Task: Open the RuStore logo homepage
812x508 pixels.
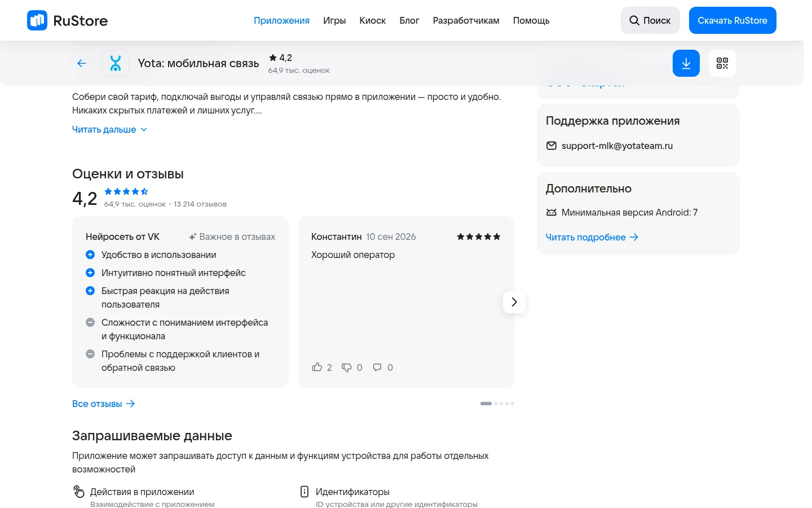Action: click(x=67, y=20)
